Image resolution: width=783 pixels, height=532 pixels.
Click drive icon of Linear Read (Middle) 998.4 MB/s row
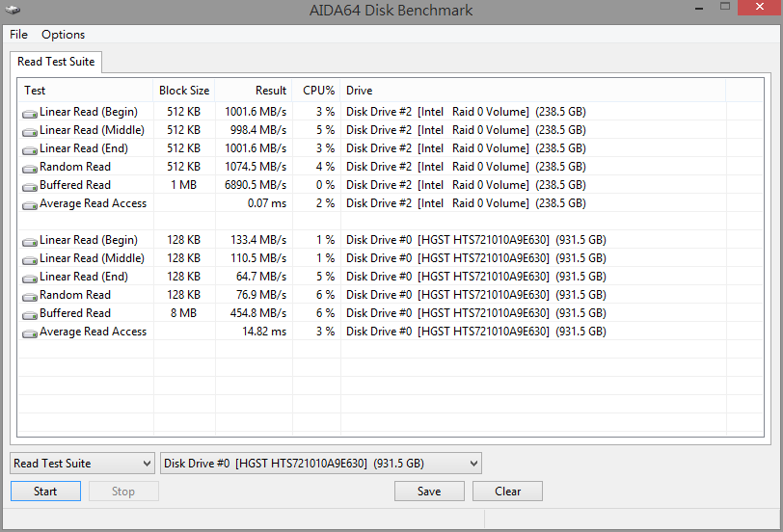pyautogui.click(x=30, y=132)
